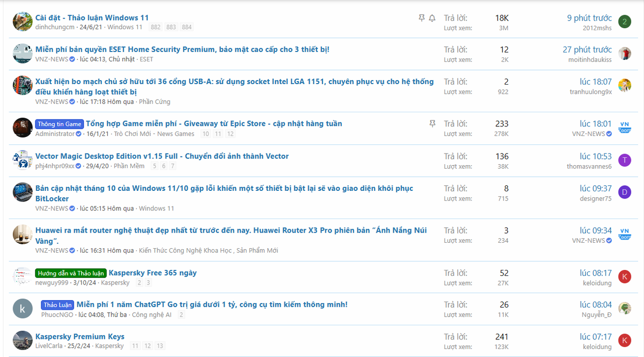
Task: Open BitLocker recovery October update thread
Action: (224, 193)
